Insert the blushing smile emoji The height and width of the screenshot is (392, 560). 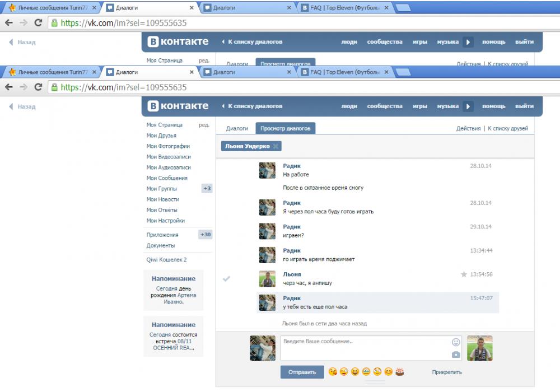coord(389,372)
